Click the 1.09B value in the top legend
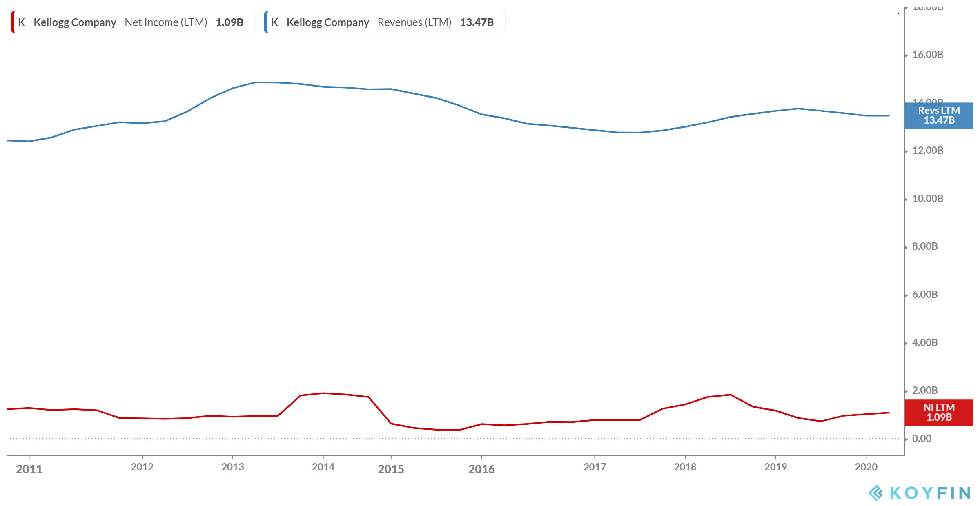The height and width of the screenshot is (506, 980). [229, 22]
